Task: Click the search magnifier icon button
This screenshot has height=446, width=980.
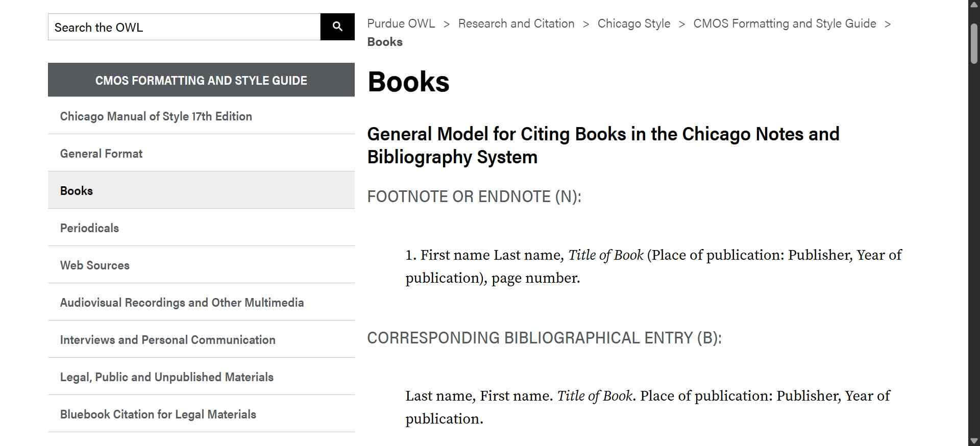Action: pos(337,27)
